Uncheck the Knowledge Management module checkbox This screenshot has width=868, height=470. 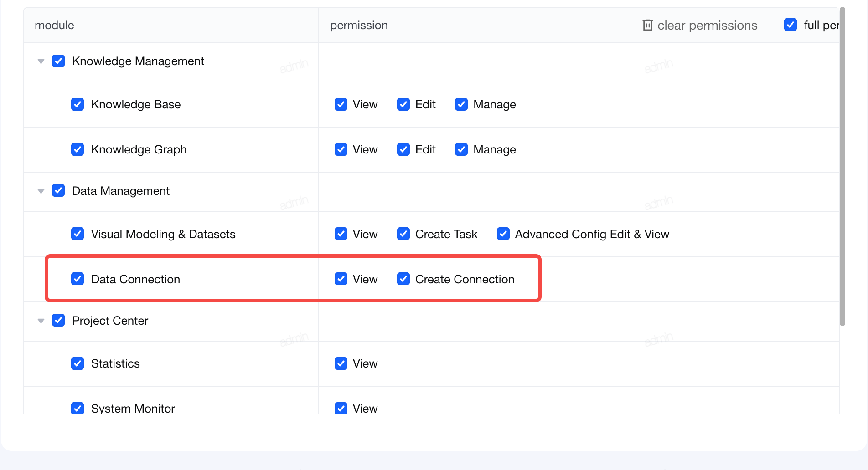click(x=58, y=61)
